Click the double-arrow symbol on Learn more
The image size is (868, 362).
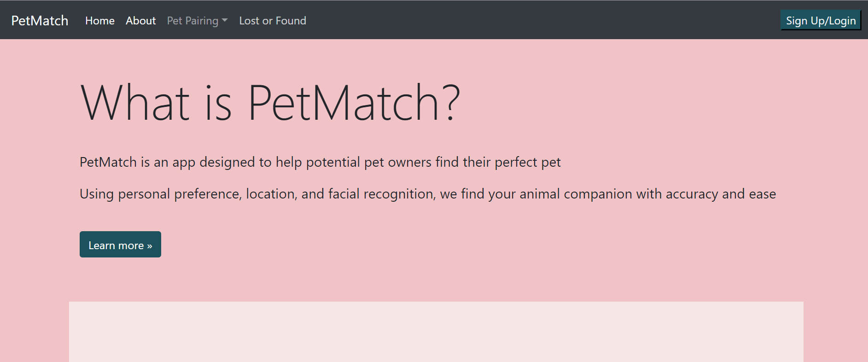150,246
